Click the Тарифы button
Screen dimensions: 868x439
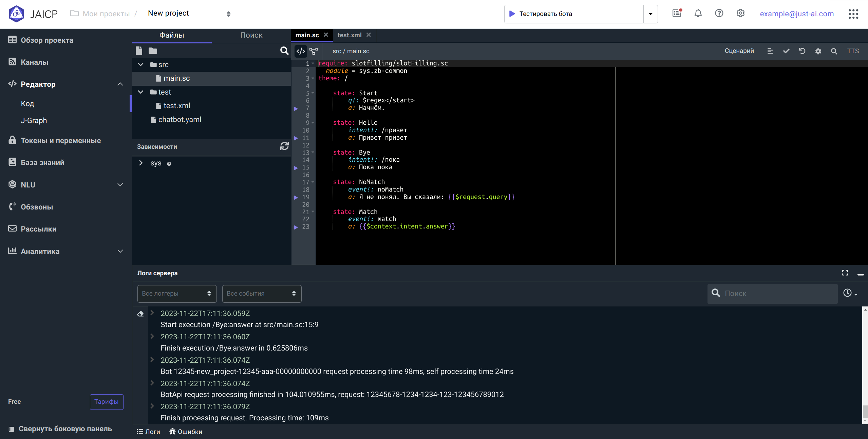click(106, 402)
